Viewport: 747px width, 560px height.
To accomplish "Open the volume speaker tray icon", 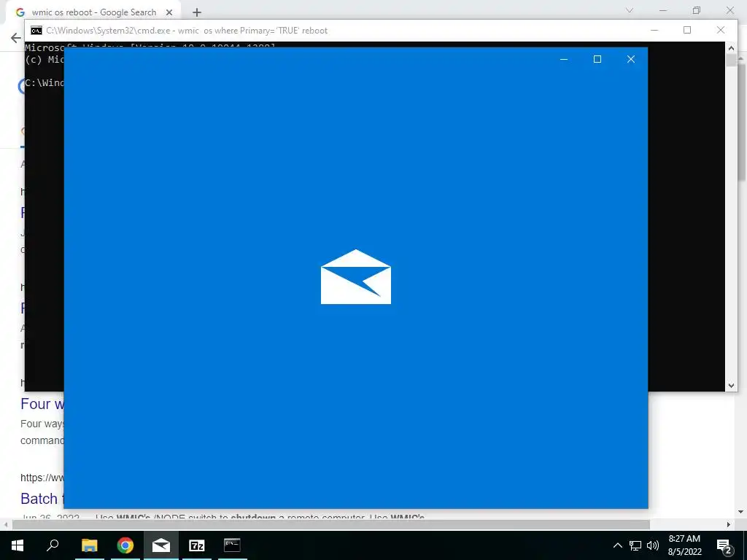I will 653,545.
